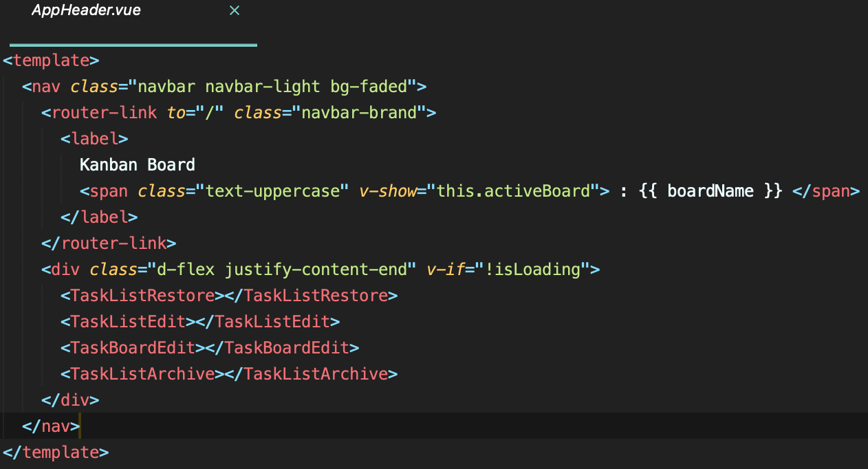Click the opening template tag
868x469 pixels.
point(50,60)
